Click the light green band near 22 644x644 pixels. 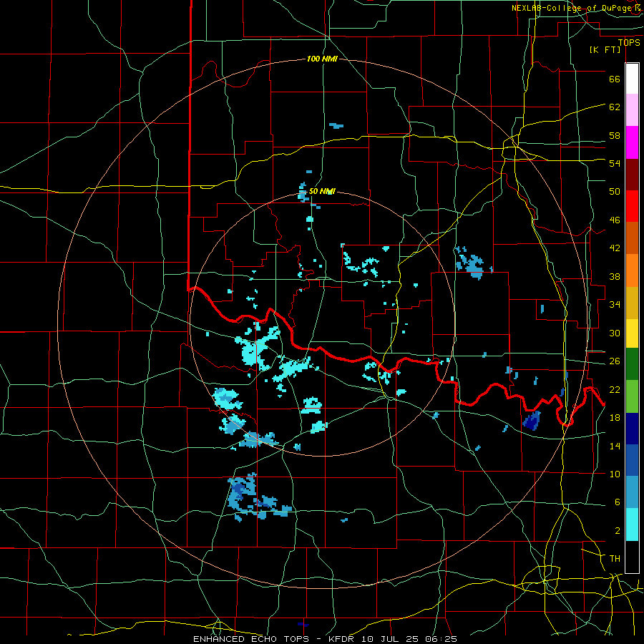click(x=632, y=396)
